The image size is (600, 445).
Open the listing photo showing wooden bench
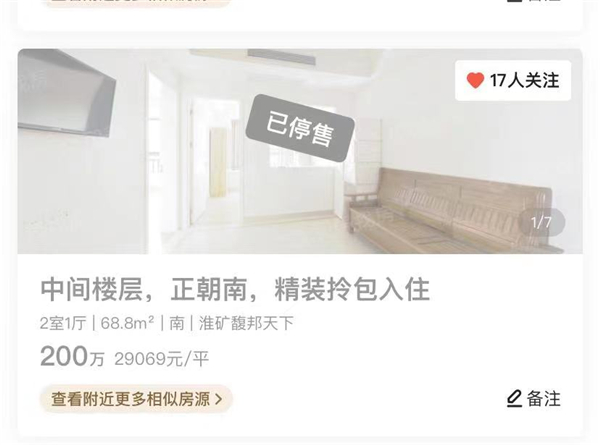(x=300, y=151)
